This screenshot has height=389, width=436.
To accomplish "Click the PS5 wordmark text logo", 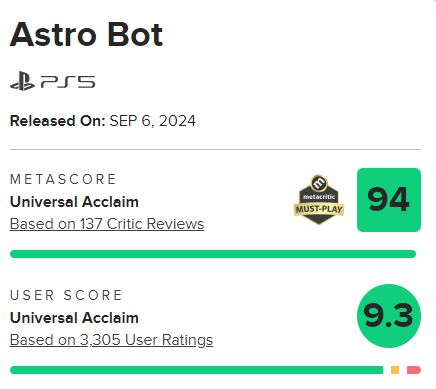I will pos(68,82).
